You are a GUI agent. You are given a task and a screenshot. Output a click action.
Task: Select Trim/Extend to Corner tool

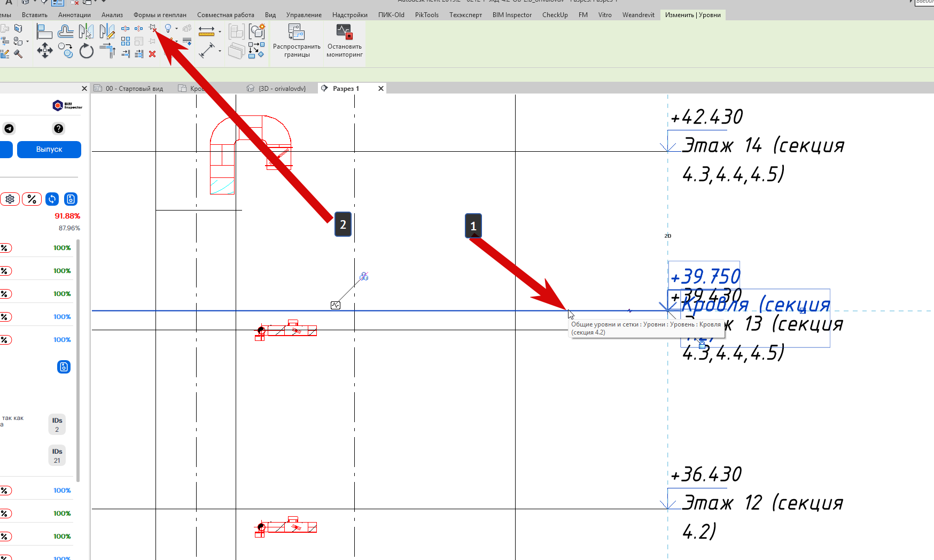107,51
